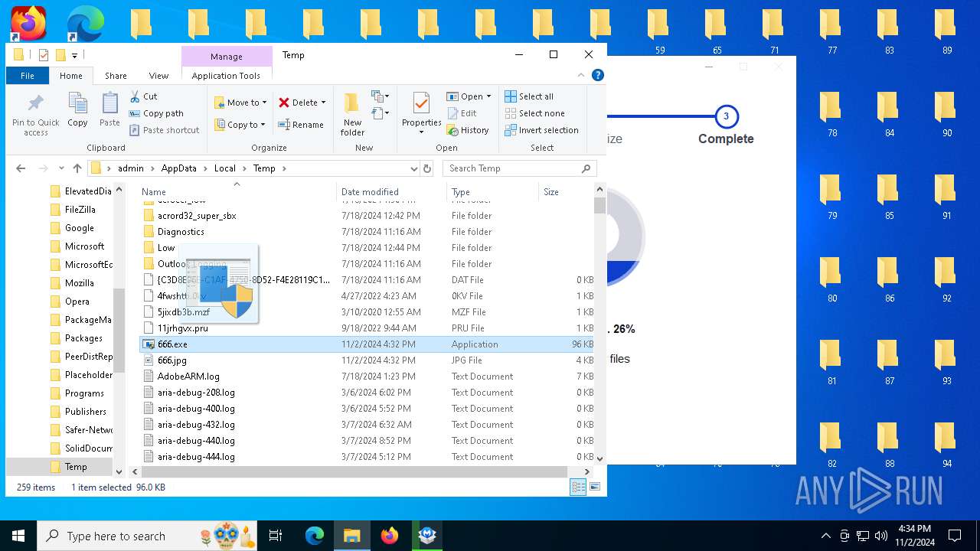This screenshot has width=980, height=551.
Task: Open recent locations dropdown arrow
Action: coord(60,168)
